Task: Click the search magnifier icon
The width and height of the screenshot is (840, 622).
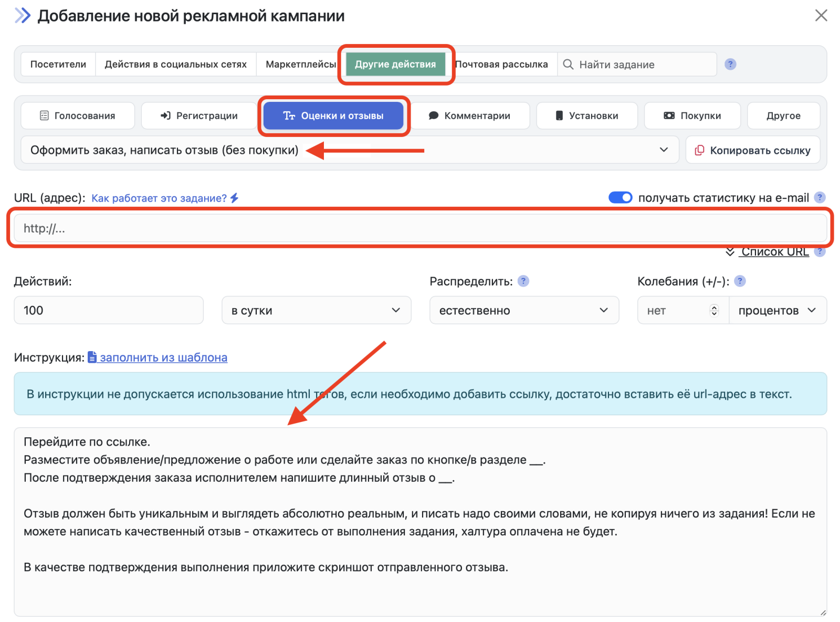Action: pos(568,64)
